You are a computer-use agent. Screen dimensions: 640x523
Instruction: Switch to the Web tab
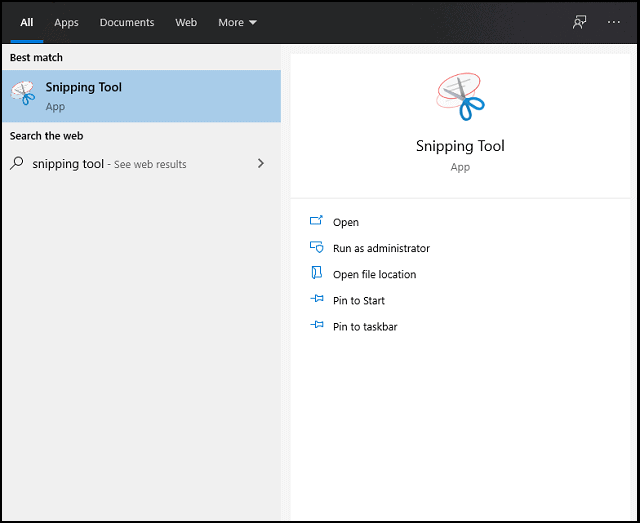[186, 22]
